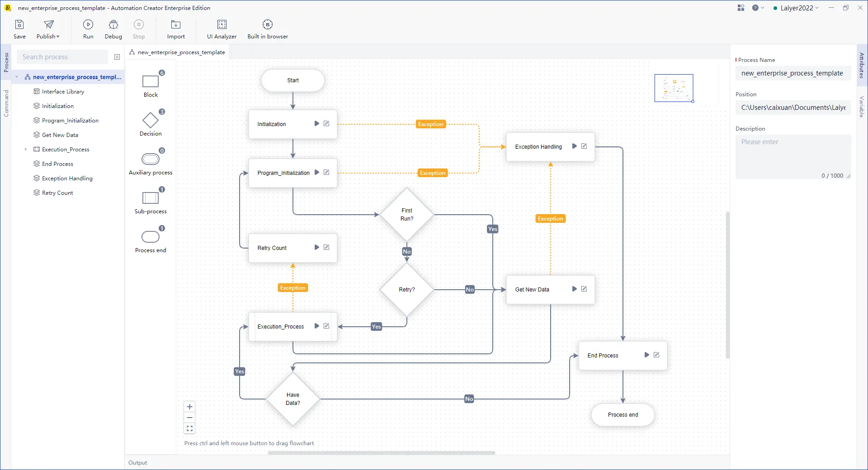
Task: Click the Position path field
Action: point(793,108)
